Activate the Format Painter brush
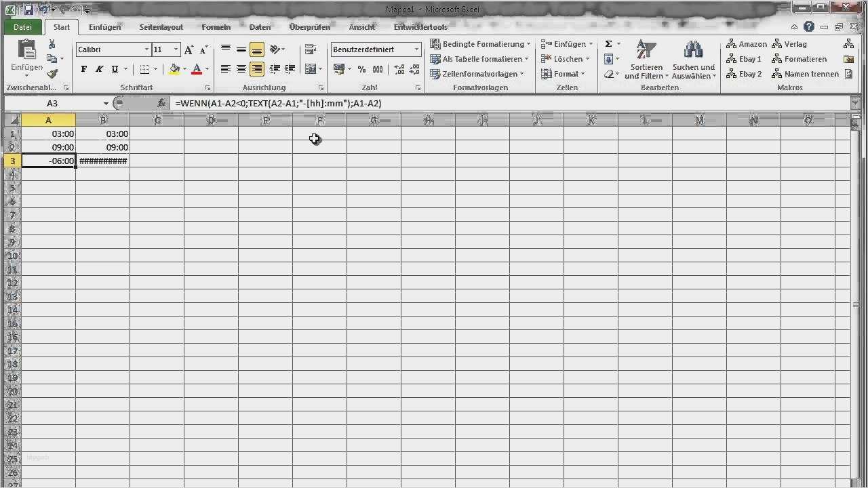The width and height of the screenshot is (868, 488). coord(52,75)
